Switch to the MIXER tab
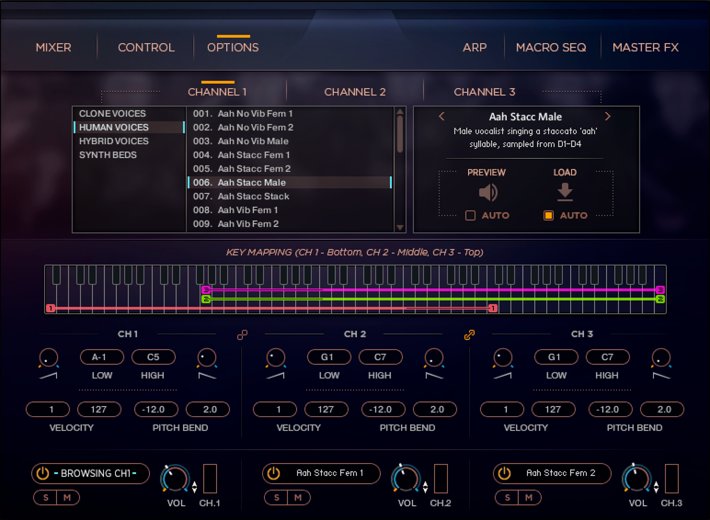Image resolution: width=710 pixels, height=520 pixels. click(x=53, y=47)
